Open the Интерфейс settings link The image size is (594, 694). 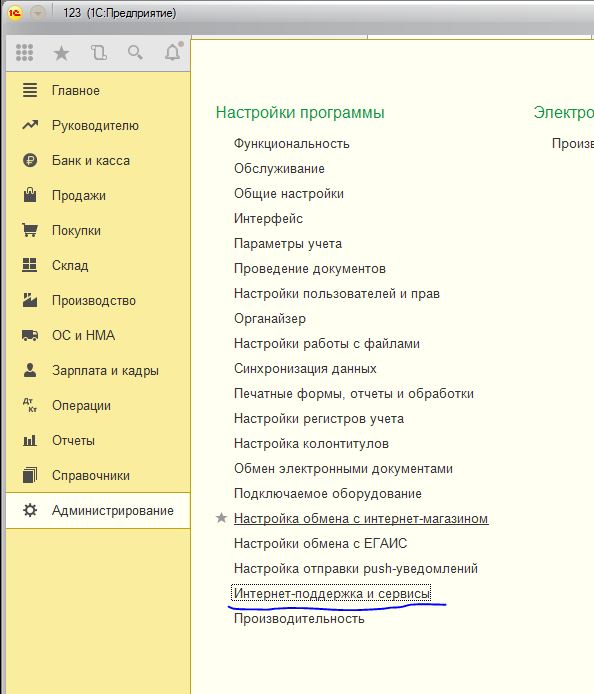point(268,219)
